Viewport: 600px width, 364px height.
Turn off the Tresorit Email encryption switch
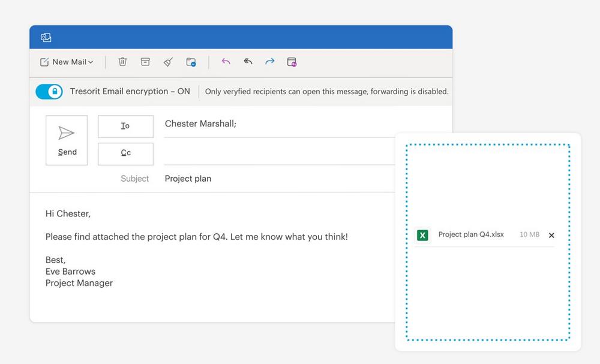[49, 92]
